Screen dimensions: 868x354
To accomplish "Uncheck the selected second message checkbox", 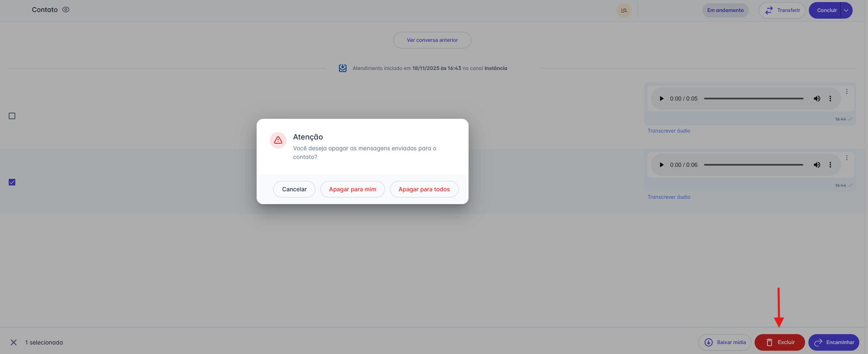I will click(x=12, y=182).
